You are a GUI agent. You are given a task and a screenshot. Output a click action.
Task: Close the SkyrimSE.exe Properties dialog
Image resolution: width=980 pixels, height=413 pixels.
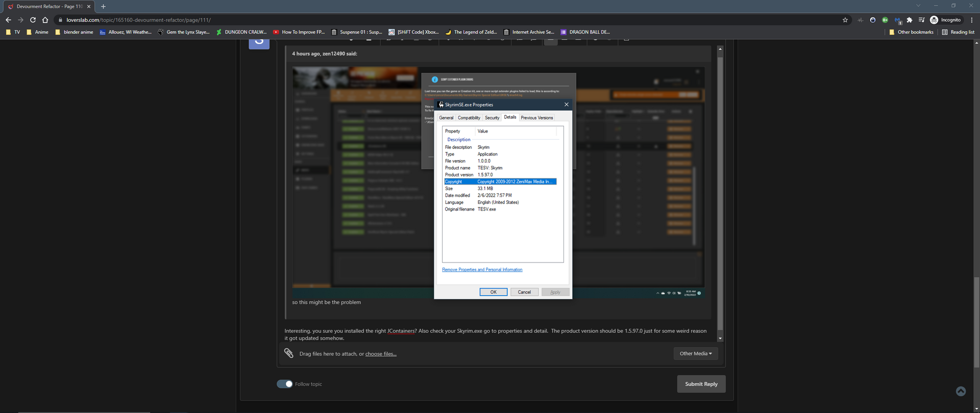566,105
